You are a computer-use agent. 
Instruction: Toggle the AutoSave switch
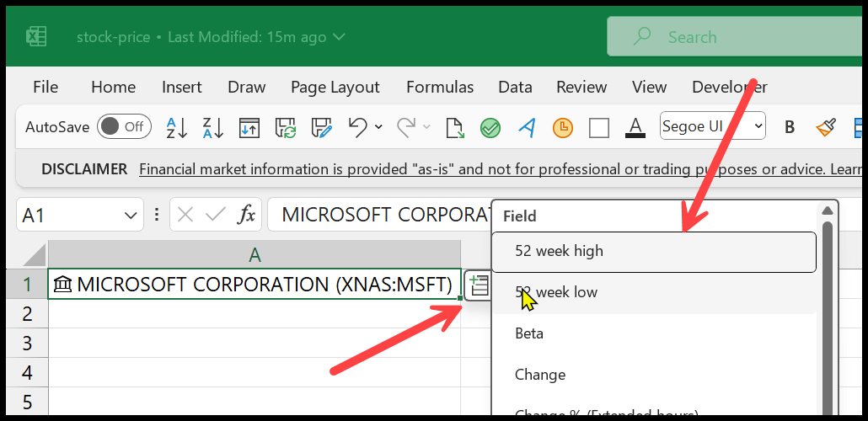pyautogui.click(x=124, y=126)
